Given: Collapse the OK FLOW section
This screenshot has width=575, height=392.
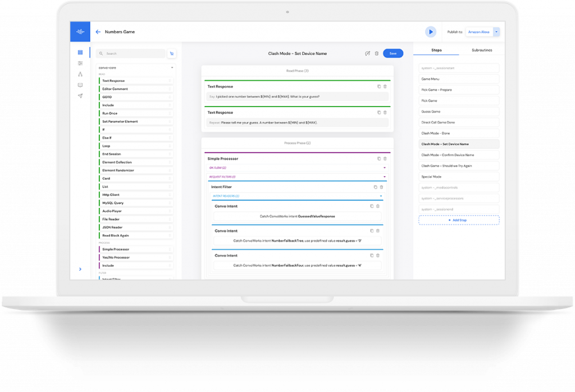Looking at the screenshot, I should tap(384, 168).
